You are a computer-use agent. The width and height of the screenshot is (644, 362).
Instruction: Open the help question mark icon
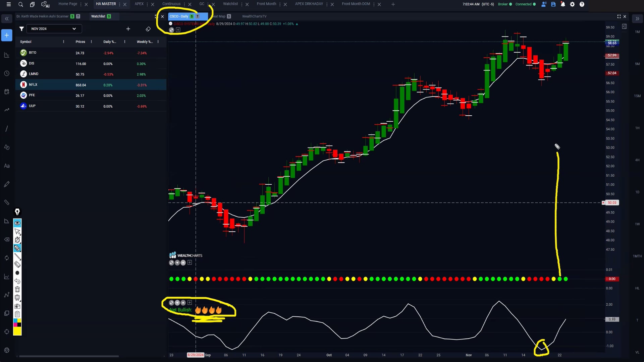coord(582,4)
